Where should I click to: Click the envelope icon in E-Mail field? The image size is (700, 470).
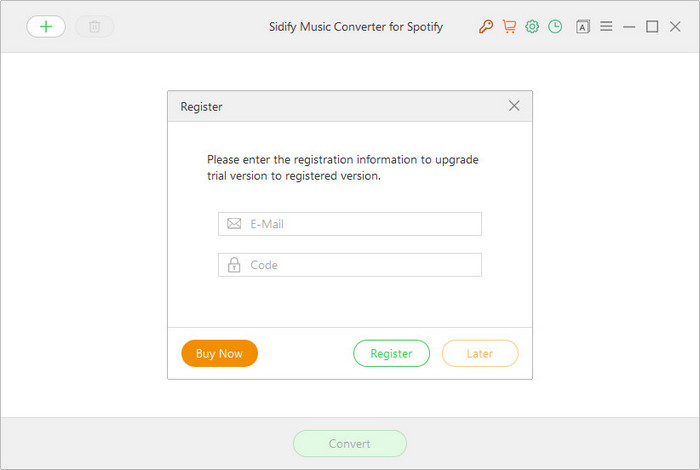(x=234, y=224)
